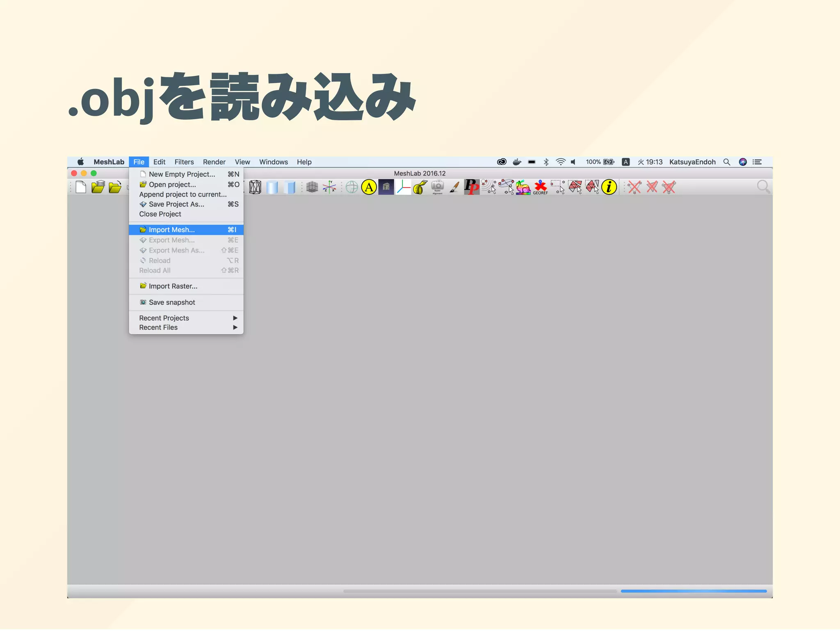Expand the Recent Projects submenu
840x631 pixels.
pos(186,318)
